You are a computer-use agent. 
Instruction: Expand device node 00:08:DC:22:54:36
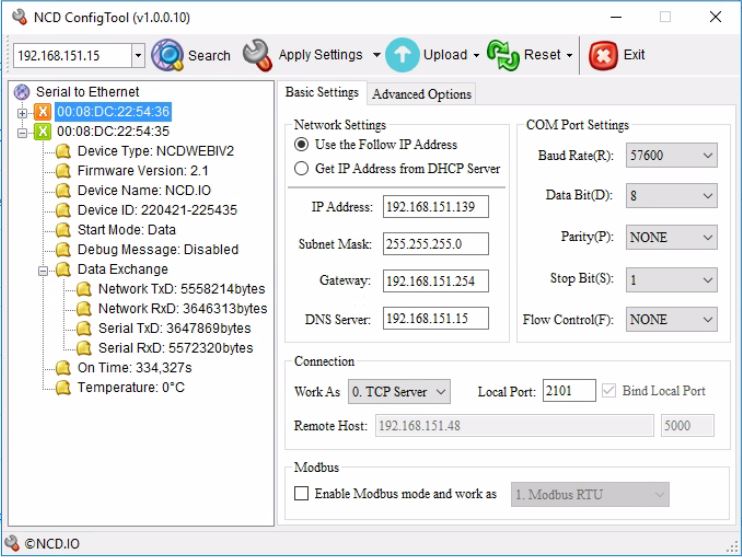22,113
